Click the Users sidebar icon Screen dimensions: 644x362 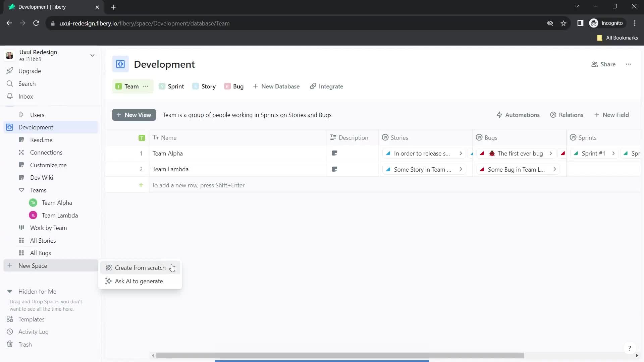(21, 115)
